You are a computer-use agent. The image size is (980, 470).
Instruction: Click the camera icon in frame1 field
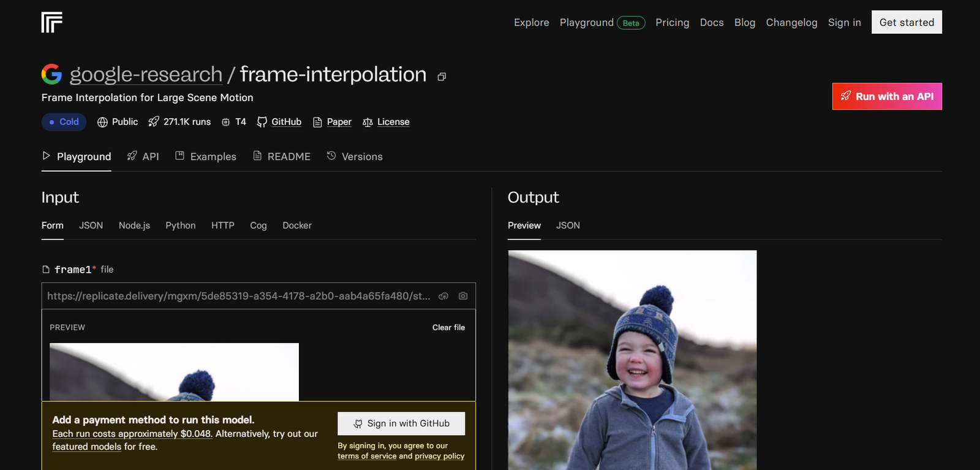tap(463, 296)
